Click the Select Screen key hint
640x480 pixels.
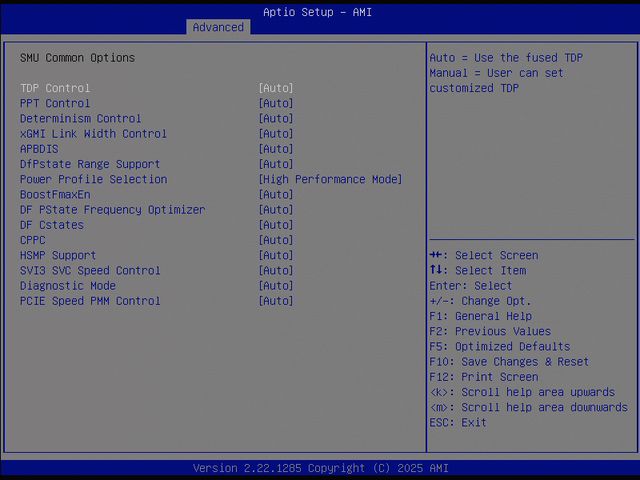pyautogui.click(x=484, y=256)
